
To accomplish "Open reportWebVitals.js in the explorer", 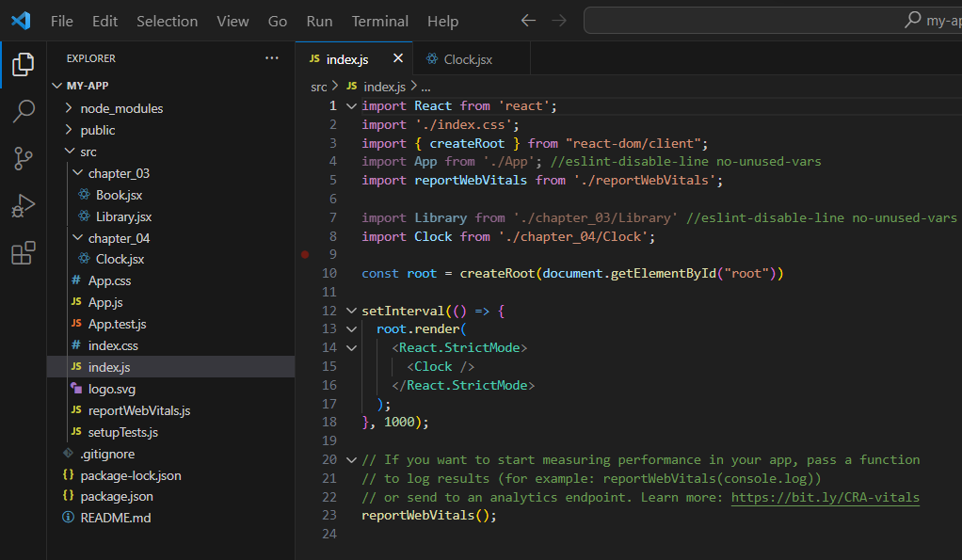I will [139, 410].
